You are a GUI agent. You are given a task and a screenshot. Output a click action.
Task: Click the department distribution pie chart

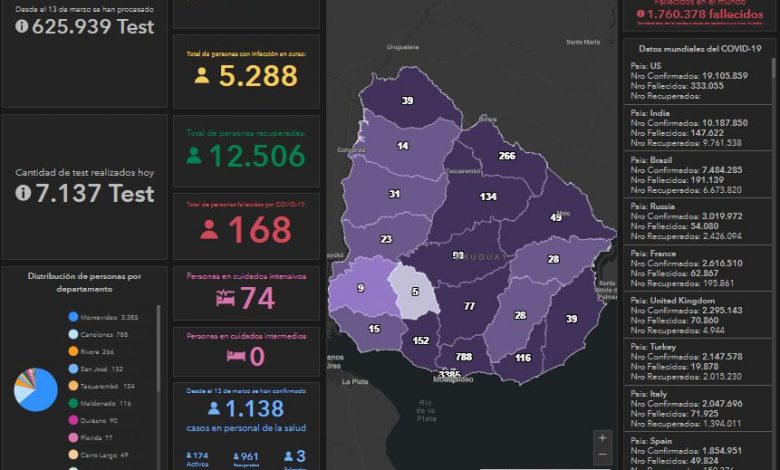36,390
